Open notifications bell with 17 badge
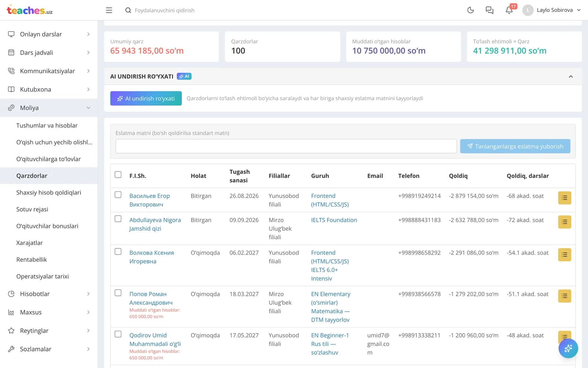 (x=509, y=10)
